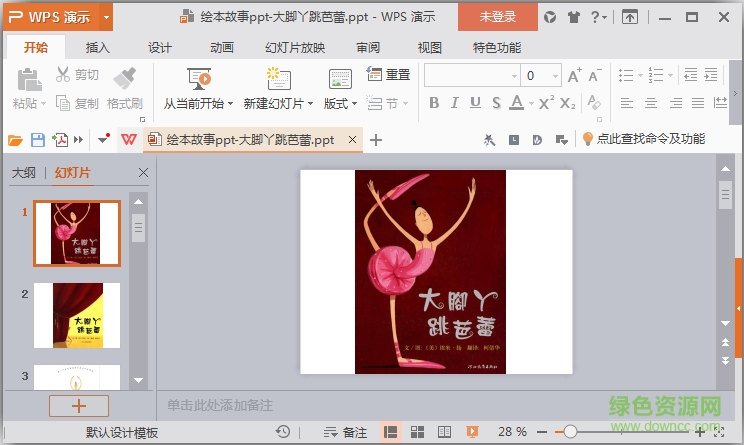Click the Reset (重置) button
Screen dimensions: 744x445
pos(389,74)
